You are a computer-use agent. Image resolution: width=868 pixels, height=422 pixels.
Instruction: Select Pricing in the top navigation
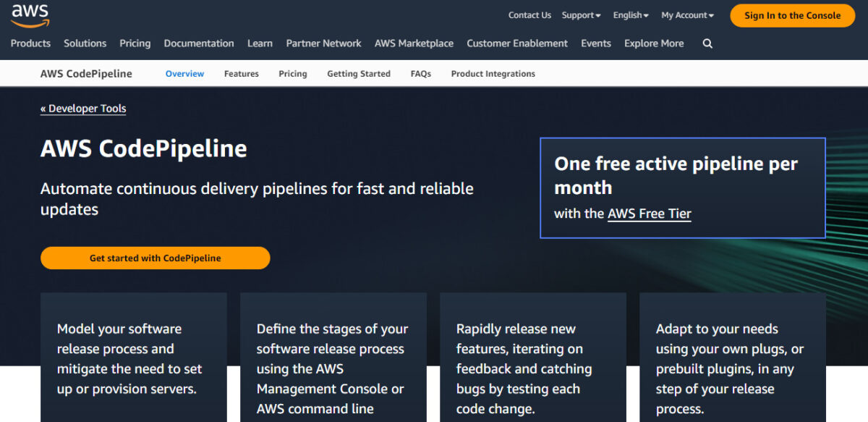[135, 43]
